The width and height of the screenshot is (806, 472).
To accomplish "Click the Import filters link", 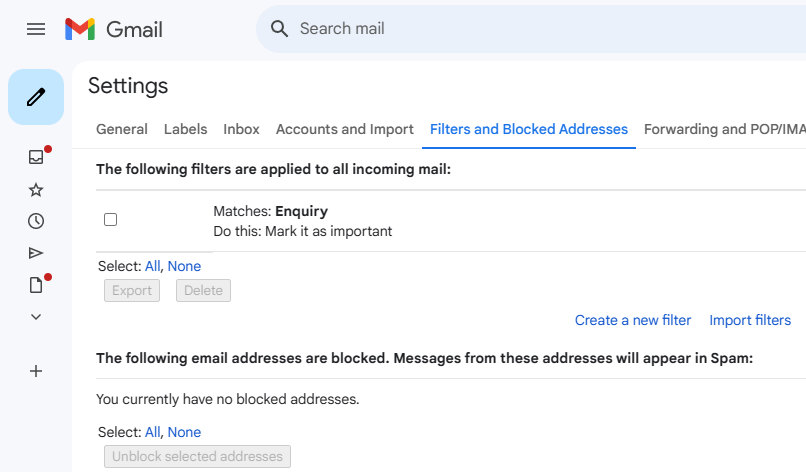I will point(750,320).
